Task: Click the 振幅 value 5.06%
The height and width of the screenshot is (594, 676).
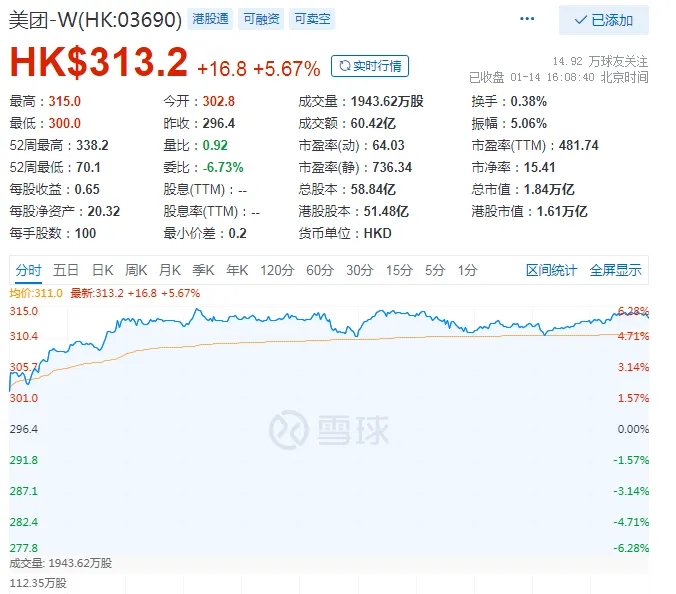Action: point(529,123)
